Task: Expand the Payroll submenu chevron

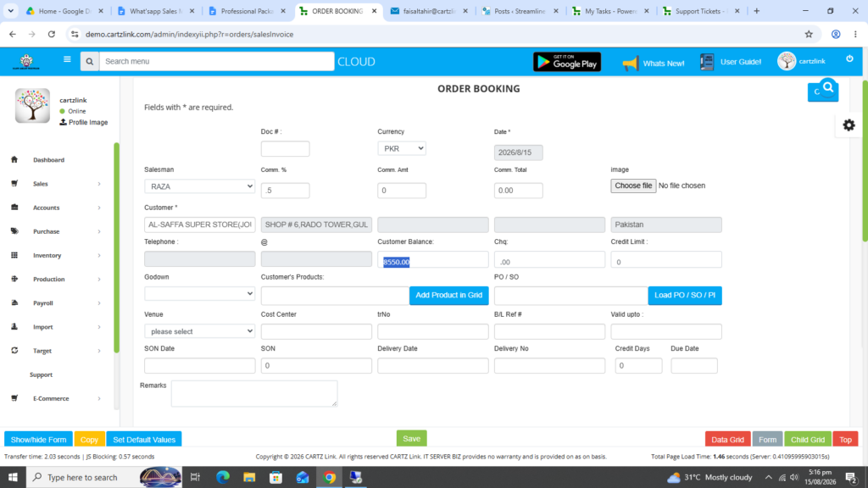Action: coord(99,303)
